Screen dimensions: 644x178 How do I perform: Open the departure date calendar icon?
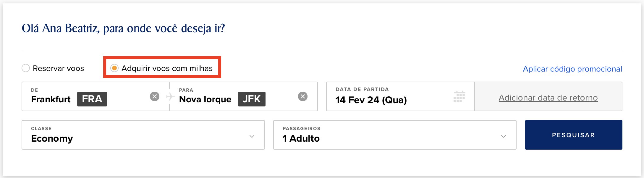pos(459,97)
